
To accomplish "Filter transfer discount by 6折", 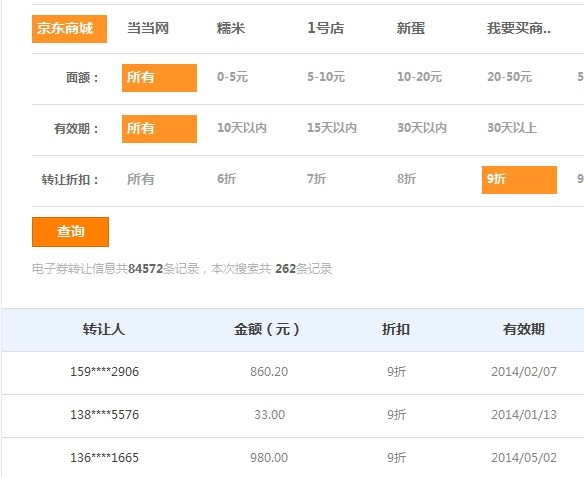I will tap(226, 179).
